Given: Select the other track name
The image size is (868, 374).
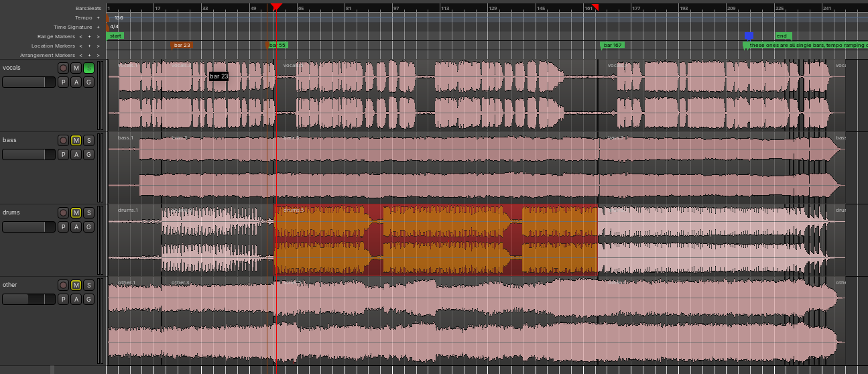Looking at the screenshot, I should point(10,285).
